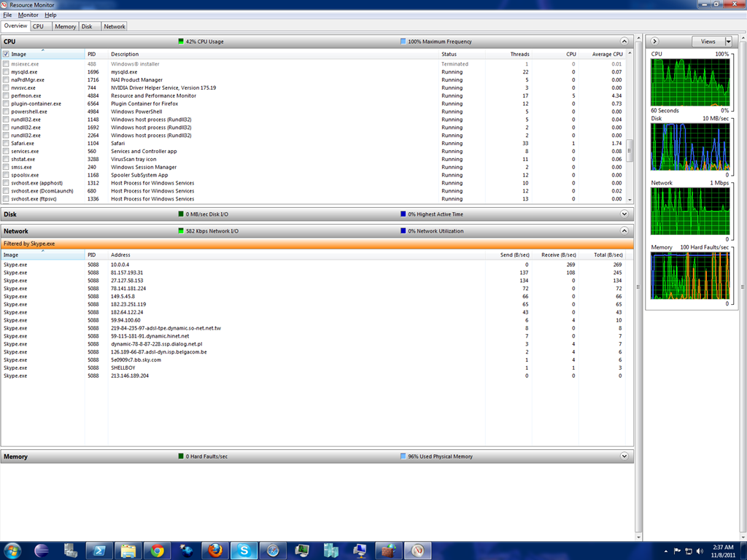Check the spoolsv.exe checkbox
This screenshot has height=560, width=747.
coord(6,175)
